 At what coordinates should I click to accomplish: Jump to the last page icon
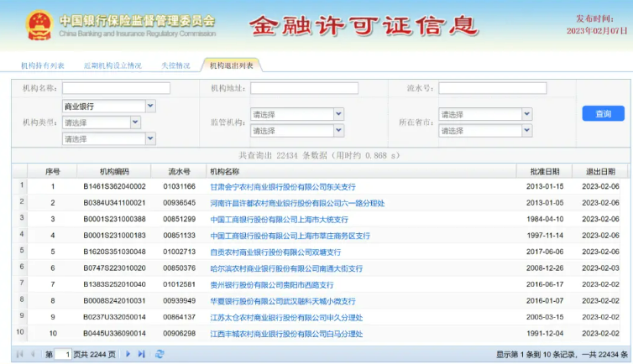pyautogui.click(x=141, y=354)
